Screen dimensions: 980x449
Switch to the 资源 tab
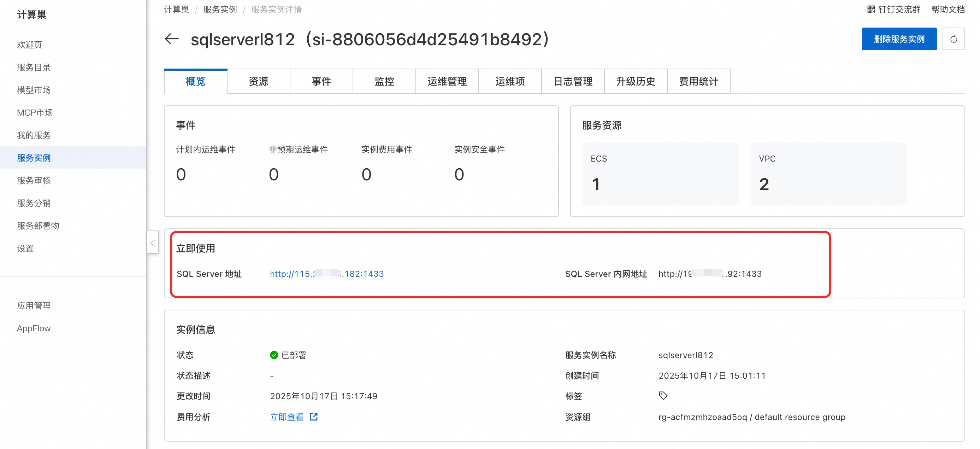tap(258, 81)
